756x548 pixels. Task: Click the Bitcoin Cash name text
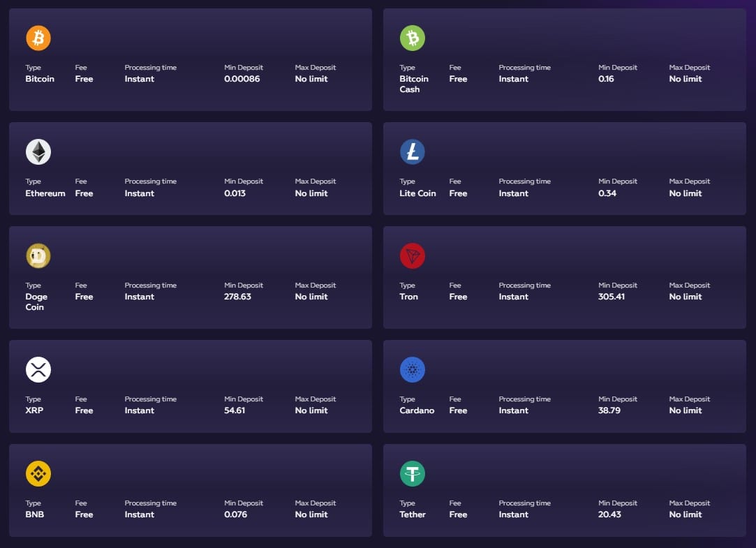[x=414, y=84]
